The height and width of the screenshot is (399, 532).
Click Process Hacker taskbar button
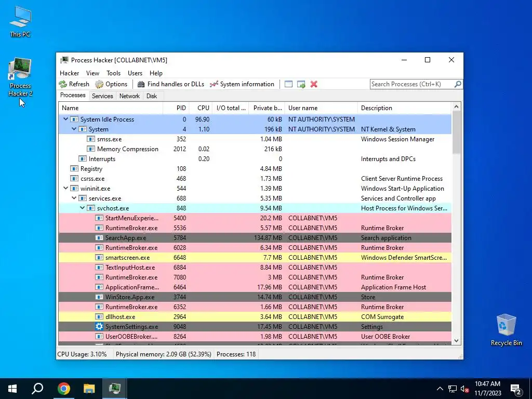pos(115,389)
